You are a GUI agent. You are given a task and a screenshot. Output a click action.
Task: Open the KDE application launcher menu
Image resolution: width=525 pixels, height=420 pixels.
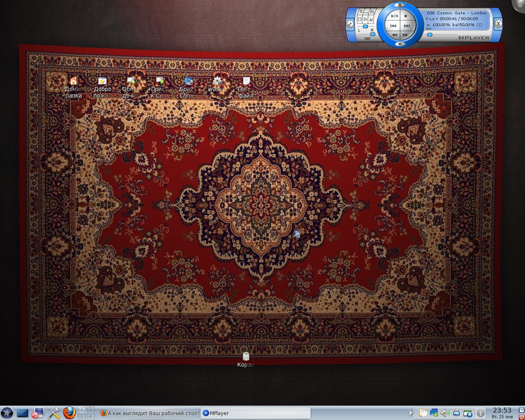(7, 413)
